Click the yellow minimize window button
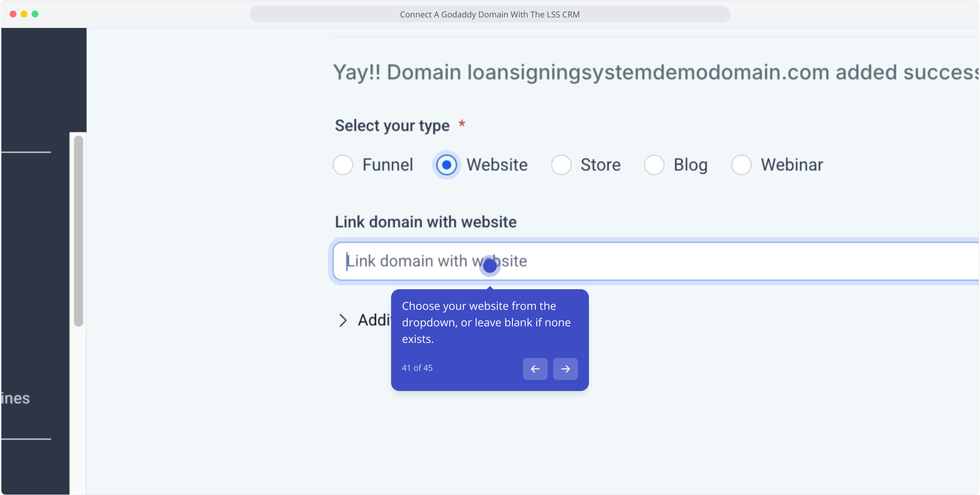This screenshot has width=980, height=495. pos(24,14)
